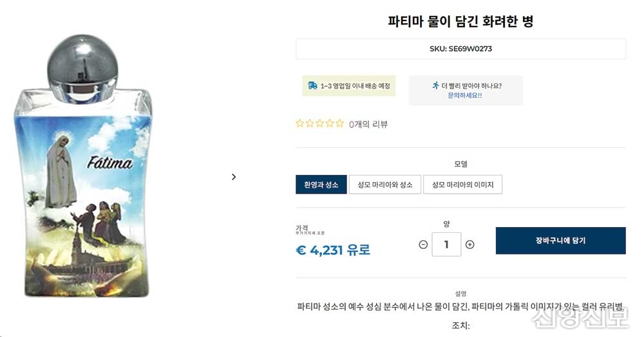Click the running person icon

[435, 86]
